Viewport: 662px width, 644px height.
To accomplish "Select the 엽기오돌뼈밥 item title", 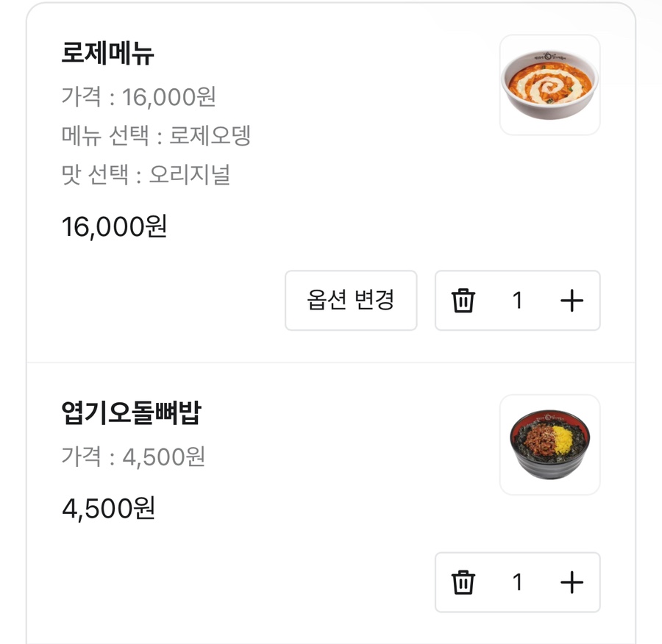I will click(x=131, y=414).
